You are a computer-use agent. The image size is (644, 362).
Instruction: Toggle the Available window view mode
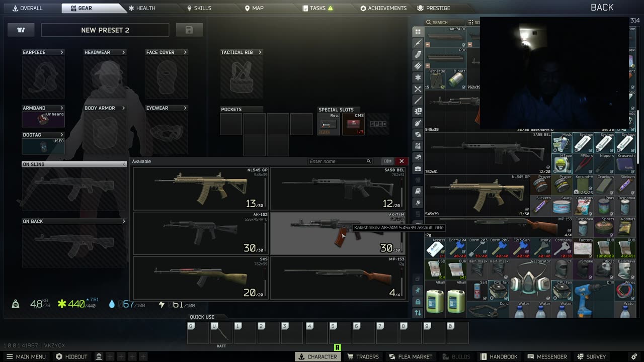pos(387,161)
